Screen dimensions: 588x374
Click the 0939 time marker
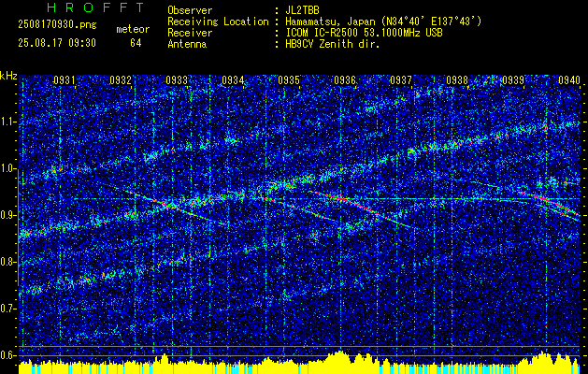(x=513, y=79)
